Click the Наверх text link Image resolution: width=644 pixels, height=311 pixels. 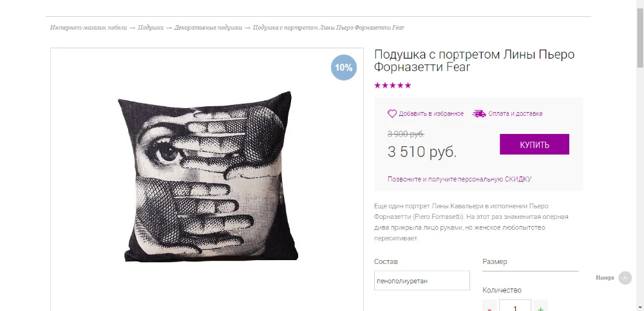pyautogui.click(x=605, y=278)
